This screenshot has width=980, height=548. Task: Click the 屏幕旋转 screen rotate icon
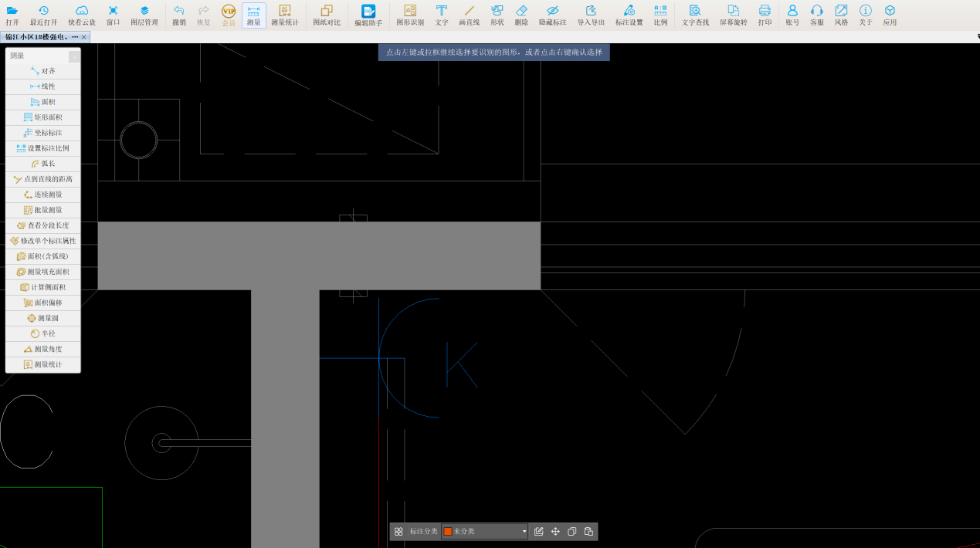click(x=733, y=15)
